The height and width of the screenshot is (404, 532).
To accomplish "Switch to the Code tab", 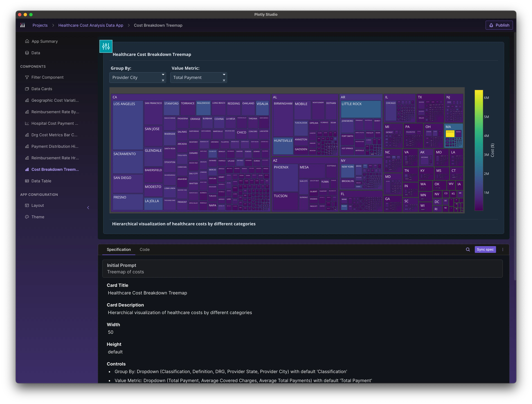I will 145,250.
